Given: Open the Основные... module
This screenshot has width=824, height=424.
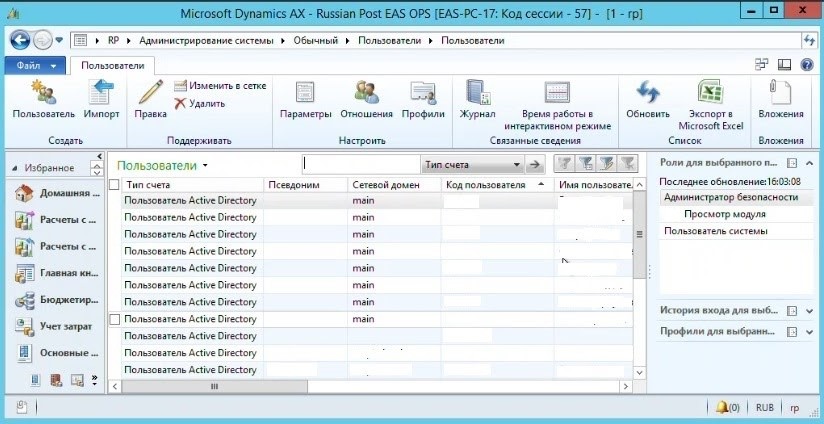Looking at the screenshot, I should (56, 353).
